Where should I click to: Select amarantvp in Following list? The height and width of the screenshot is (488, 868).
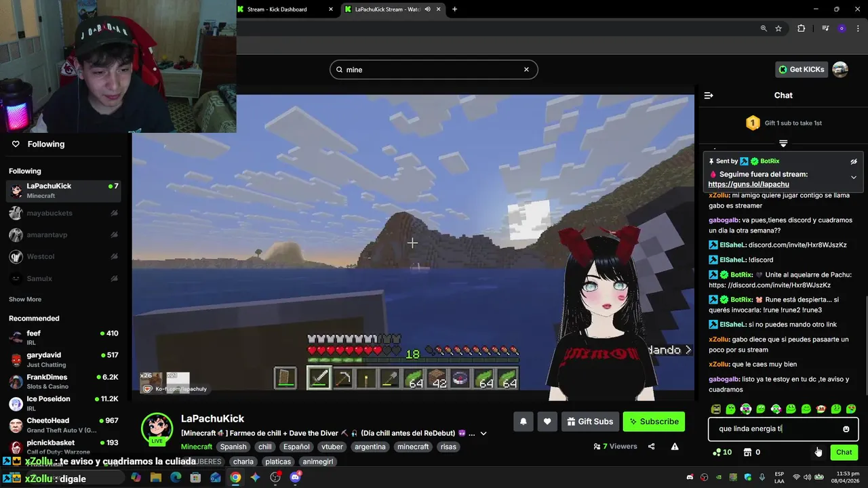pos(64,235)
